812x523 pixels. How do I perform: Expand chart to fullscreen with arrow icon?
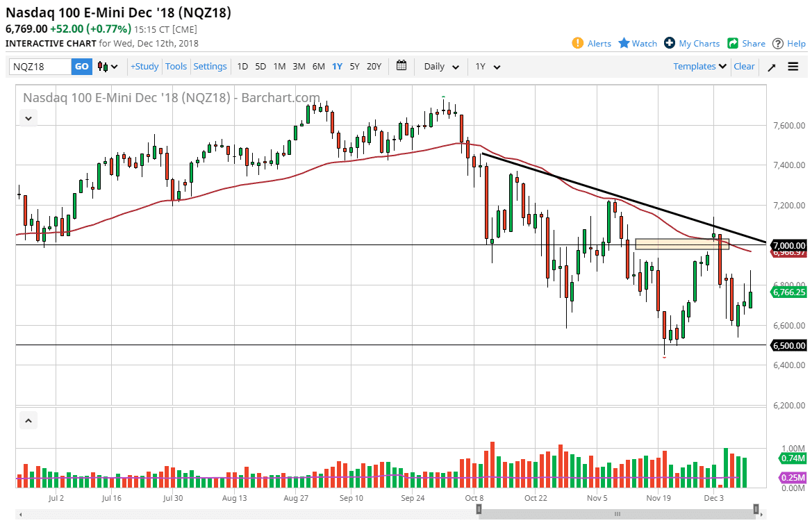772,66
